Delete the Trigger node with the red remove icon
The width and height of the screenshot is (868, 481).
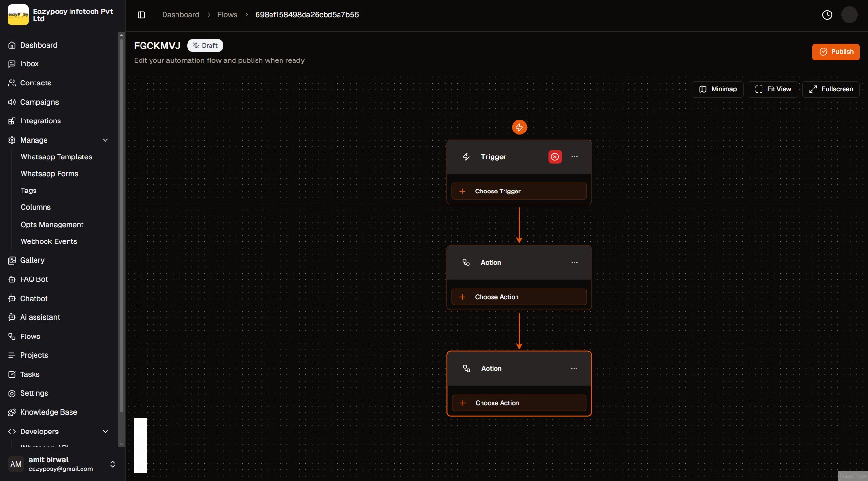(555, 156)
